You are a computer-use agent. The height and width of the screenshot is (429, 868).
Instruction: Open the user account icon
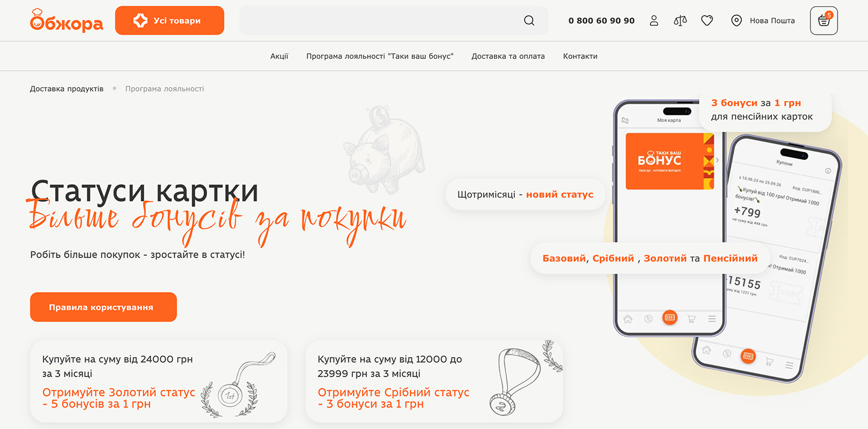coord(654,20)
